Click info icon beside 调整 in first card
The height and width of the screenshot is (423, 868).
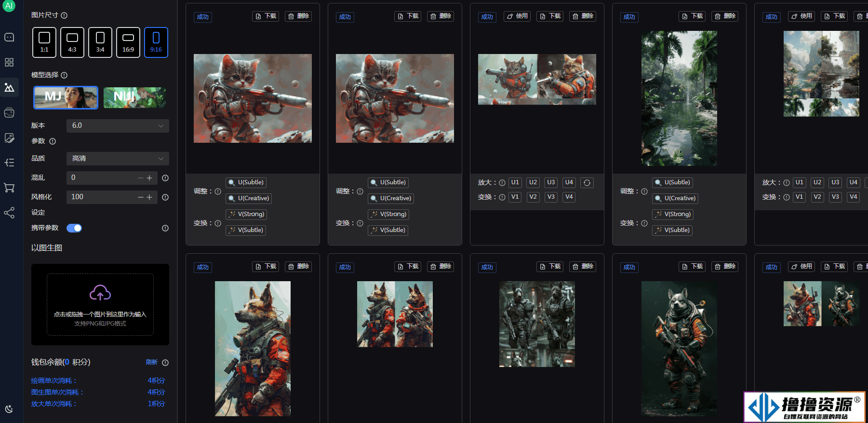coord(218,191)
